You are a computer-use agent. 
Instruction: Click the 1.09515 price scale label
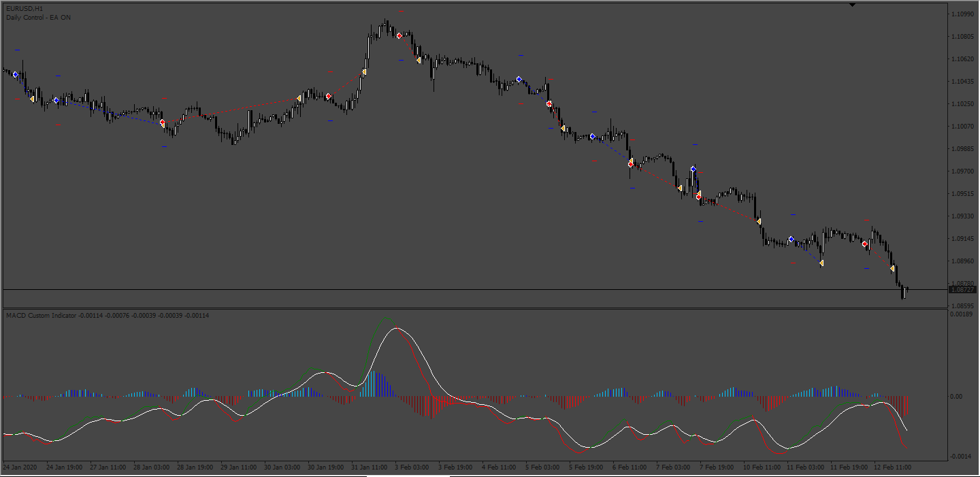click(x=962, y=194)
